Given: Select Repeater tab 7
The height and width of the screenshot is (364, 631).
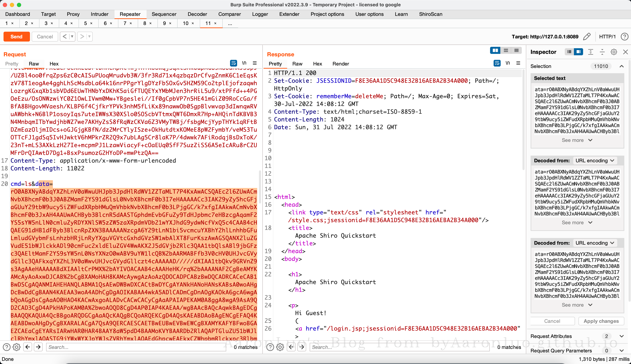Looking at the screenshot, I should coord(125,23).
